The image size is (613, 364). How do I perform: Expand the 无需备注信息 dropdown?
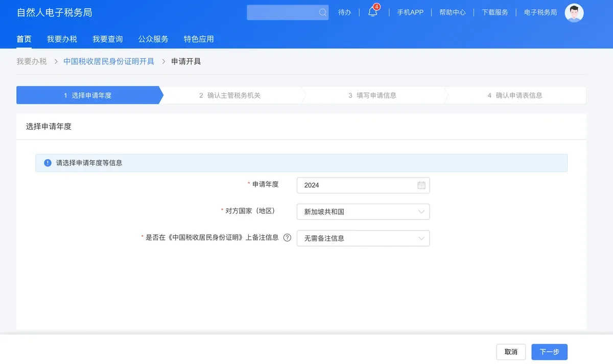(x=363, y=238)
